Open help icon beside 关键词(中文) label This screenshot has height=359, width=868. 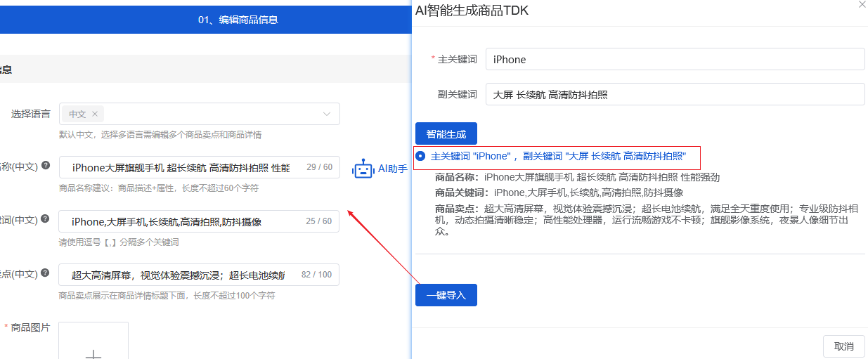click(46, 219)
